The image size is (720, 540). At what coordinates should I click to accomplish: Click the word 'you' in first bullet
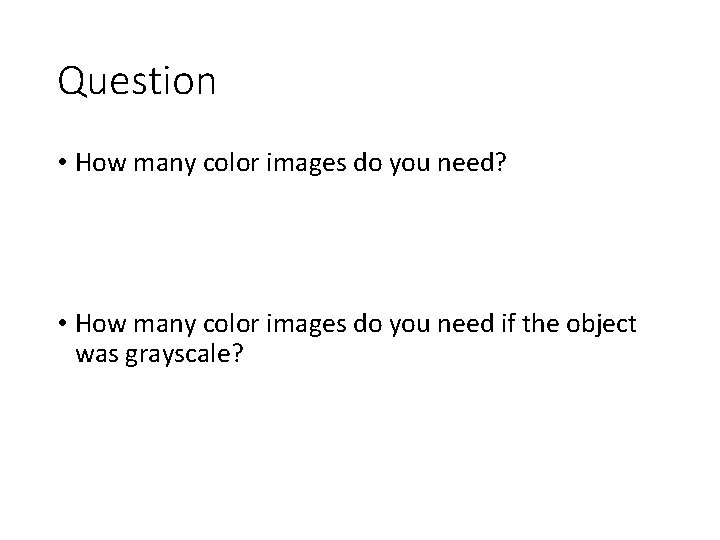point(410,164)
